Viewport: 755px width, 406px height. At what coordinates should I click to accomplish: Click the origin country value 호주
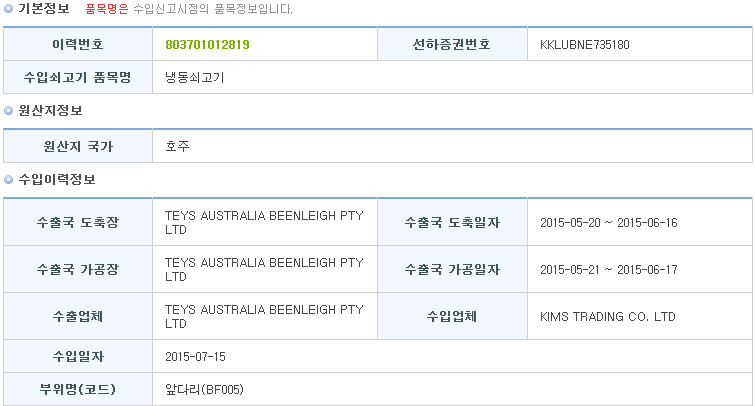point(177,146)
